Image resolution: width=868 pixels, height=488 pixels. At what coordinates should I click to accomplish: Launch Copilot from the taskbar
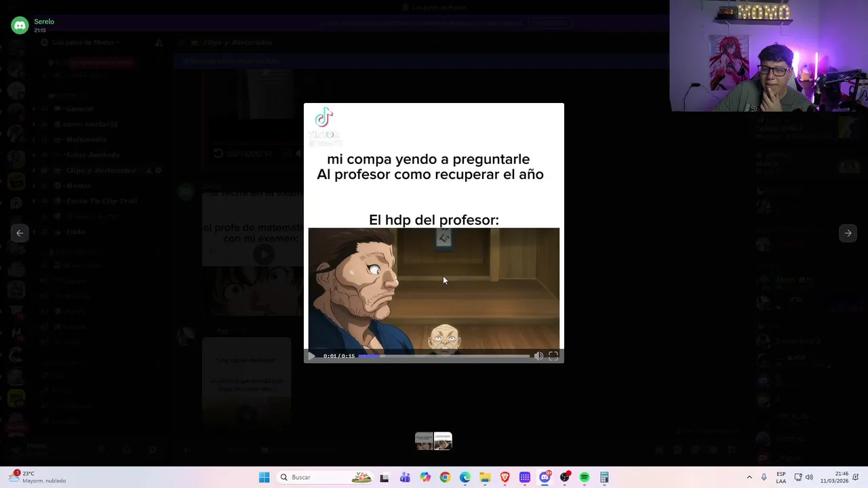pos(425,477)
